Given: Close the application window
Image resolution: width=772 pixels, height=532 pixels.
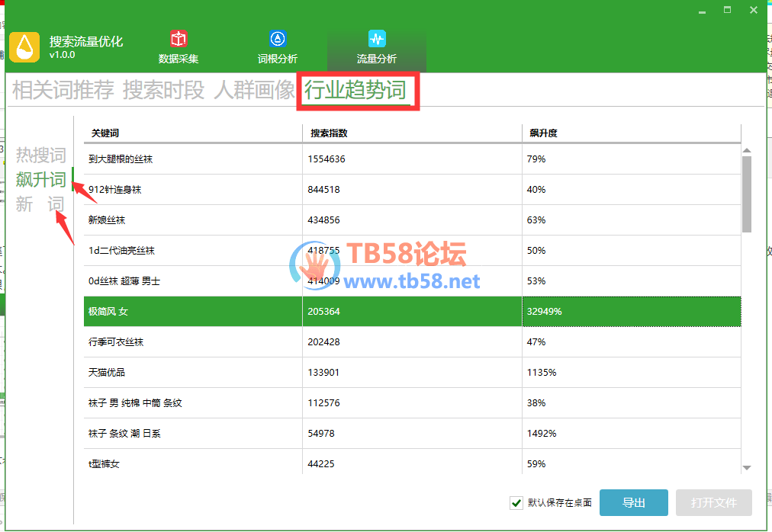Looking at the screenshot, I should coord(753,10).
